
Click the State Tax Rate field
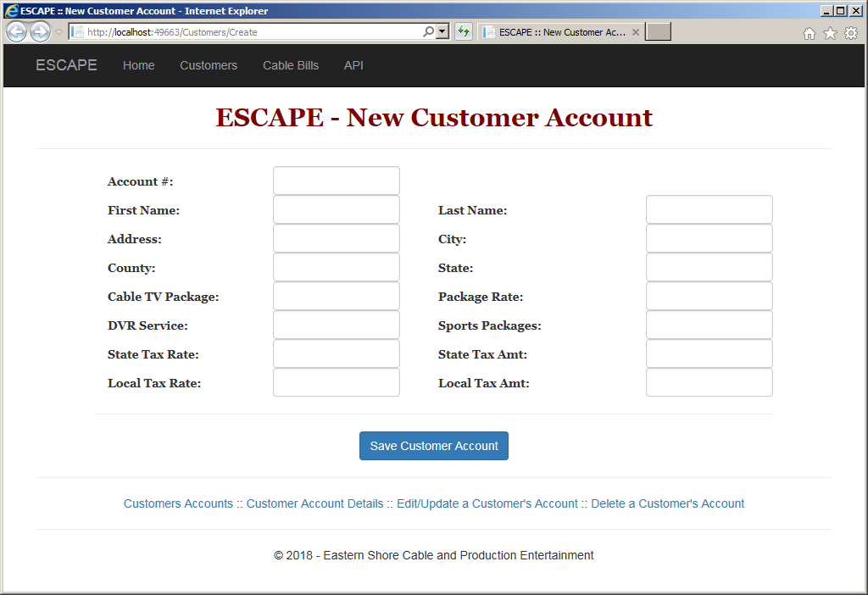click(x=337, y=353)
